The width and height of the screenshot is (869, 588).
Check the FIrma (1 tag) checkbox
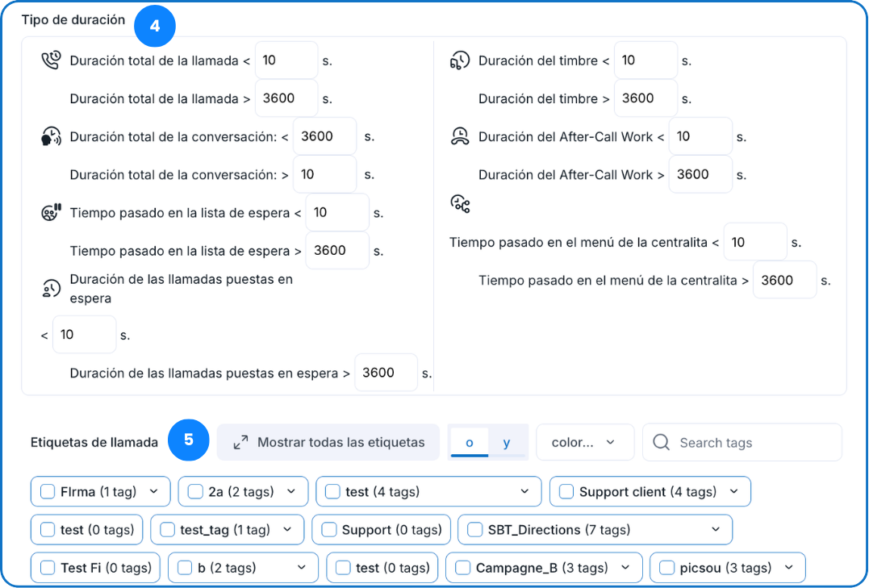tap(48, 491)
